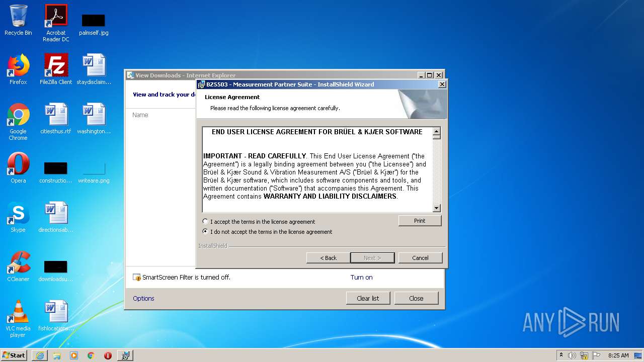The height and width of the screenshot is (362, 644).
Task: Click the installer taskbar icon
Action: pyautogui.click(x=125, y=355)
